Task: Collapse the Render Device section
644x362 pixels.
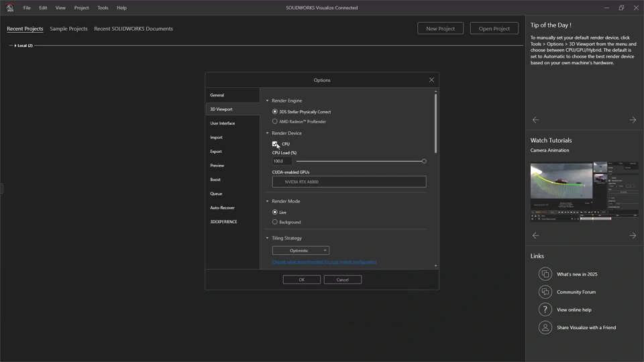Action: 268,133
